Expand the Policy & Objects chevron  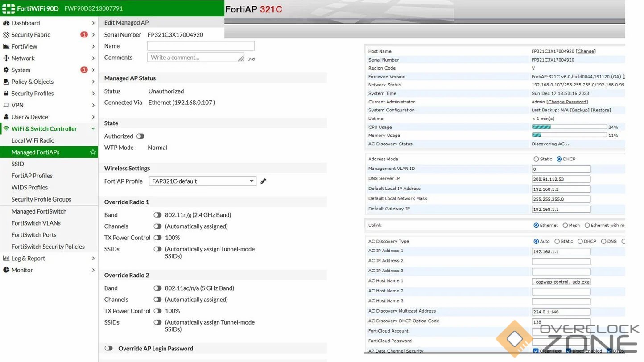(93, 82)
